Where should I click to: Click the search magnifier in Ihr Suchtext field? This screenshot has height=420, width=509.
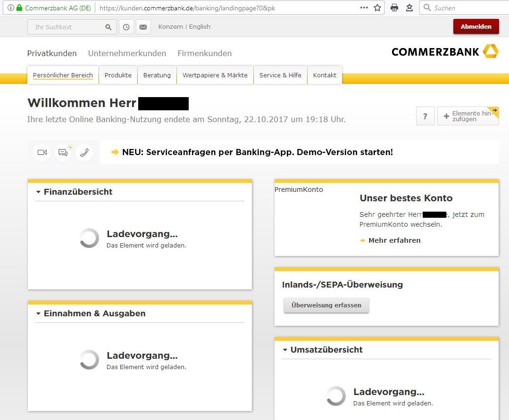108,27
